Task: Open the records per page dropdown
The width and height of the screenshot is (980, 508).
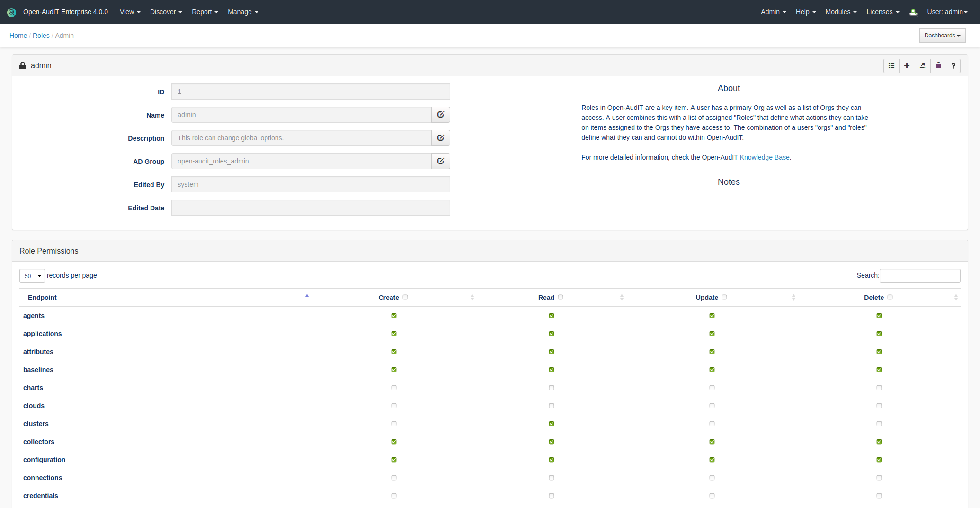Action: (x=32, y=276)
